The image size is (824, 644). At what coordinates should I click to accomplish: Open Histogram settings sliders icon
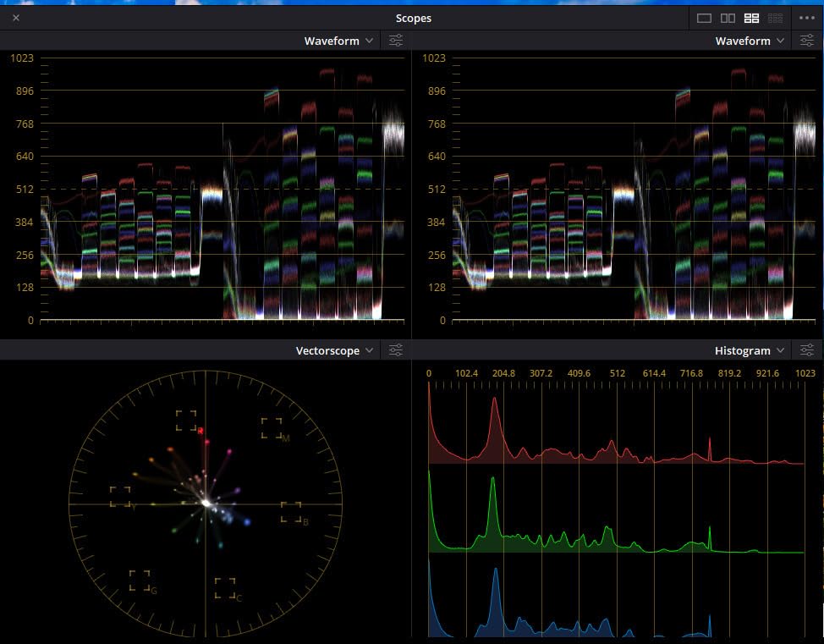(x=807, y=350)
